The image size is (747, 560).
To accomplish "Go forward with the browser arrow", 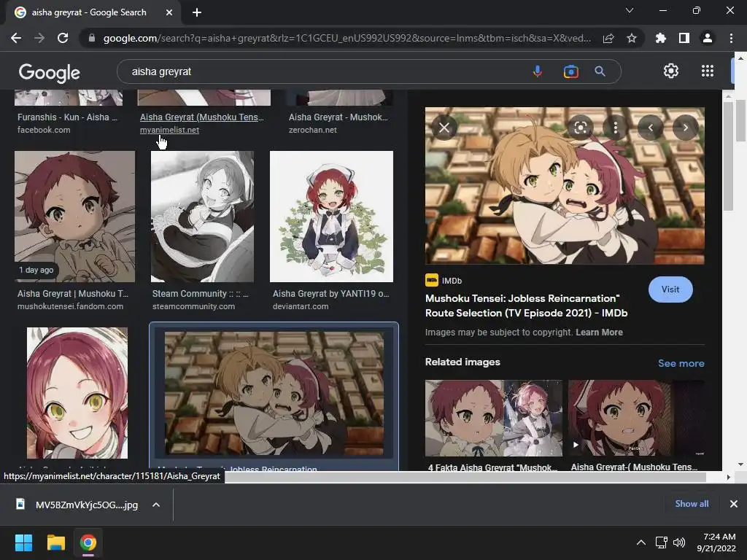I will (x=39, y=38).
